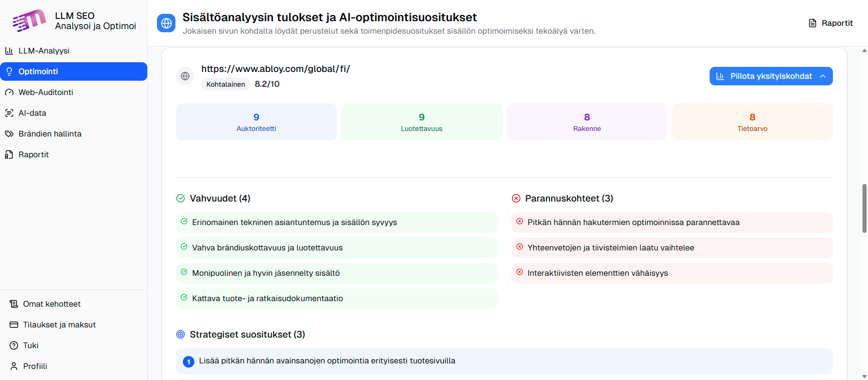Collapse details with Piilota yksityiskohdat button
868x380 pixels.
click(x=771, y=76)
